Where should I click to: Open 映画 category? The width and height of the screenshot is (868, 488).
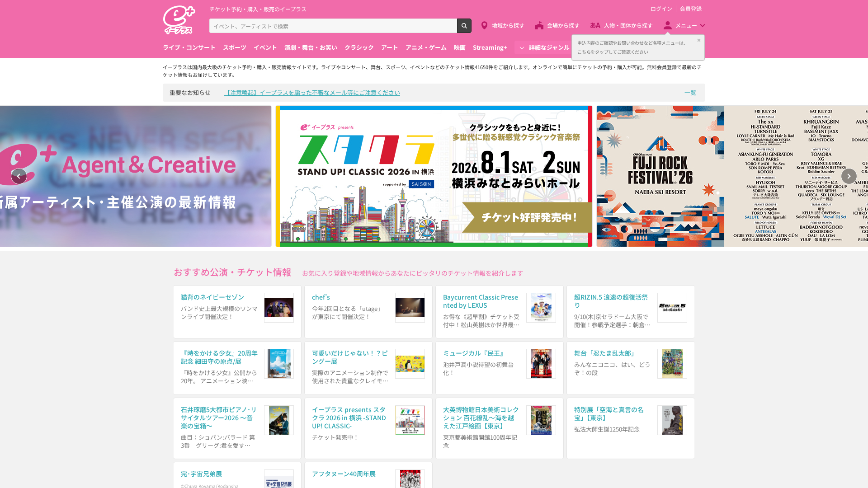point(460,47)
